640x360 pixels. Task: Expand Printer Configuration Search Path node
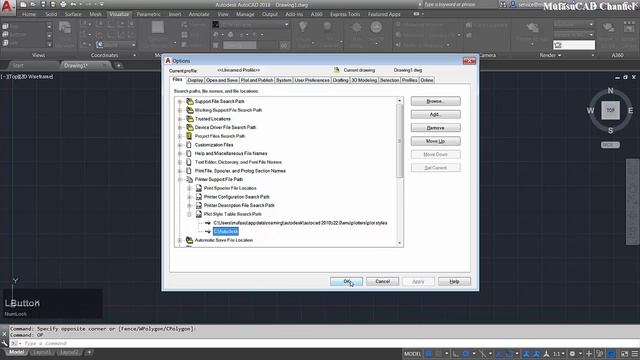(x=189, y=197)
